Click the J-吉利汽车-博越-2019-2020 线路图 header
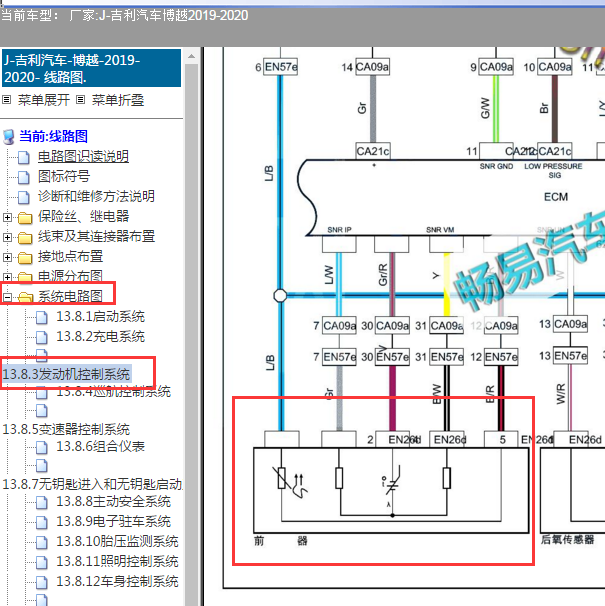 pos(91,68)
